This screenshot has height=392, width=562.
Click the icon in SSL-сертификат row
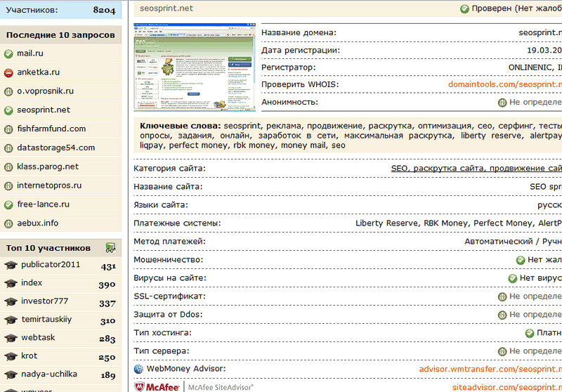pos(502,296)
